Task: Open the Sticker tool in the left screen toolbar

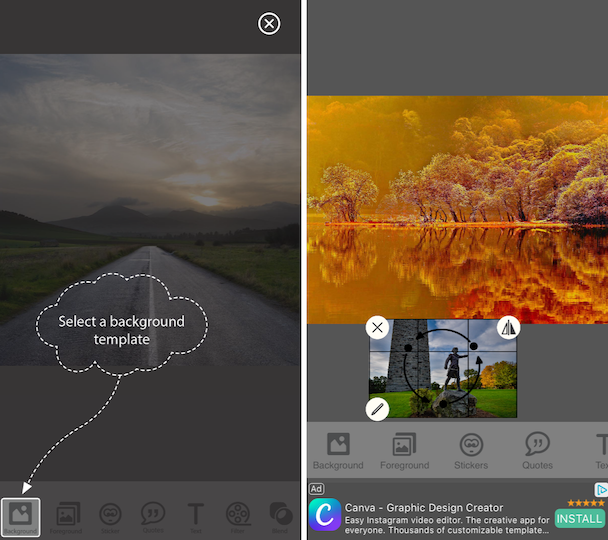Action: [111, 518]
